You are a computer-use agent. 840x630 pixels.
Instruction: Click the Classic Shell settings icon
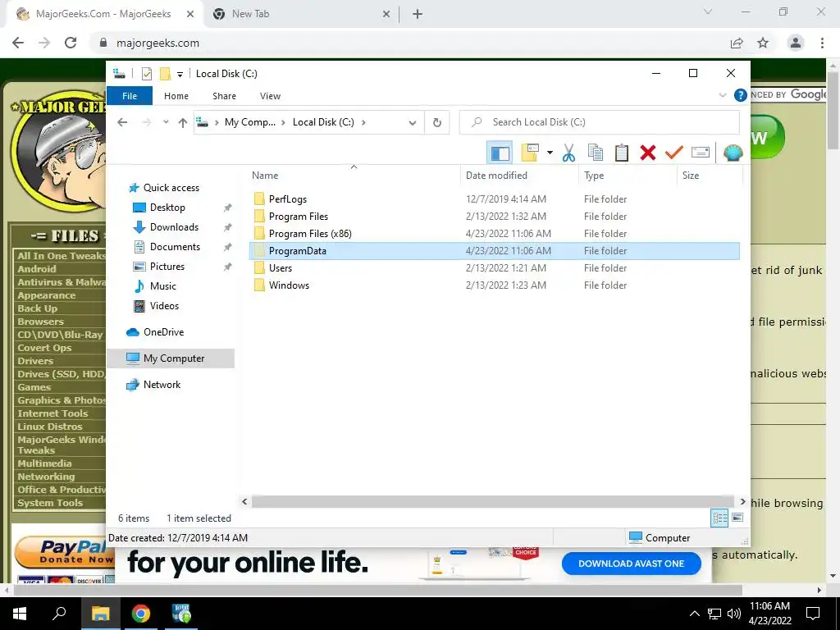733,153
